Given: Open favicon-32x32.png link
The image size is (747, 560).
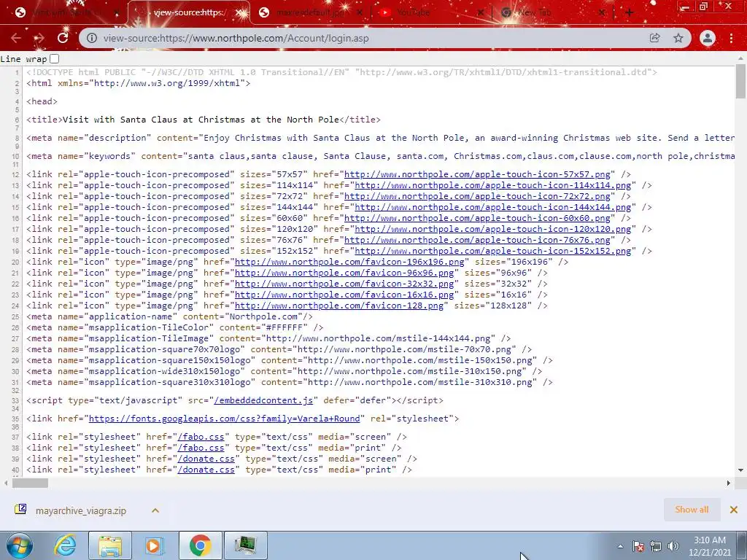Looking at the screenshot, I should click(x=344, y=284).
